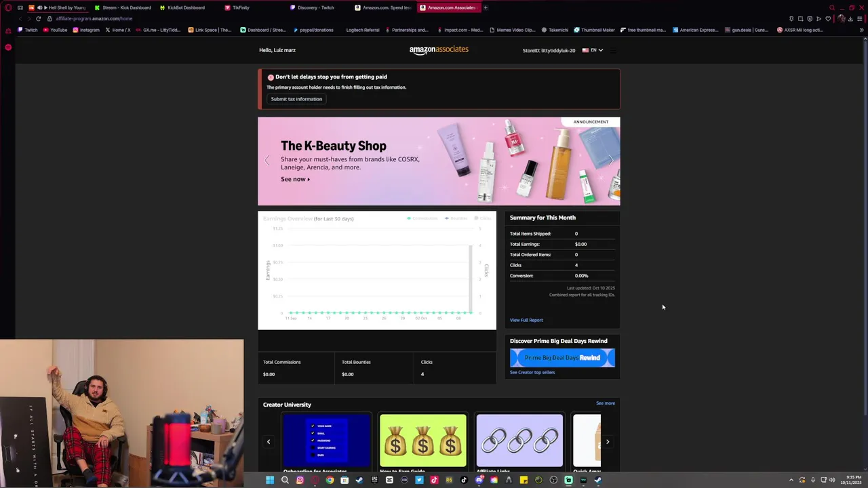Open American Express bookmark
The width and height of the screenshot is (868, 488).
(x=695, y=30)
